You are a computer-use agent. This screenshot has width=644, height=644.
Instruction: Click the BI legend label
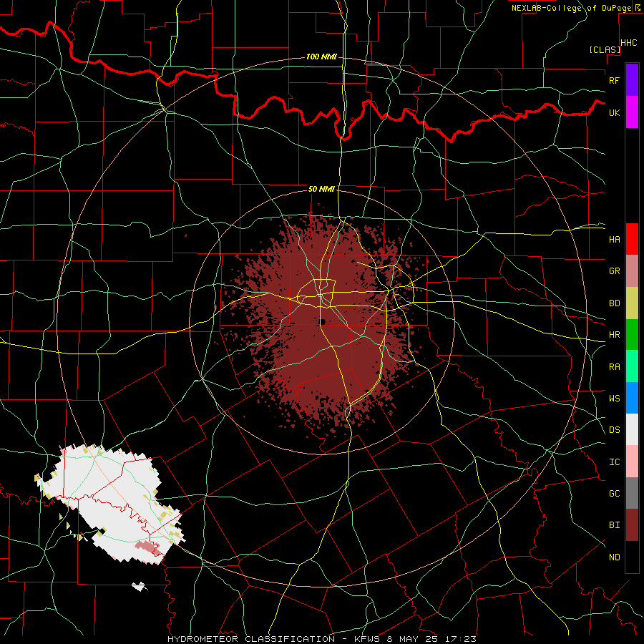(x=615, y=525)
